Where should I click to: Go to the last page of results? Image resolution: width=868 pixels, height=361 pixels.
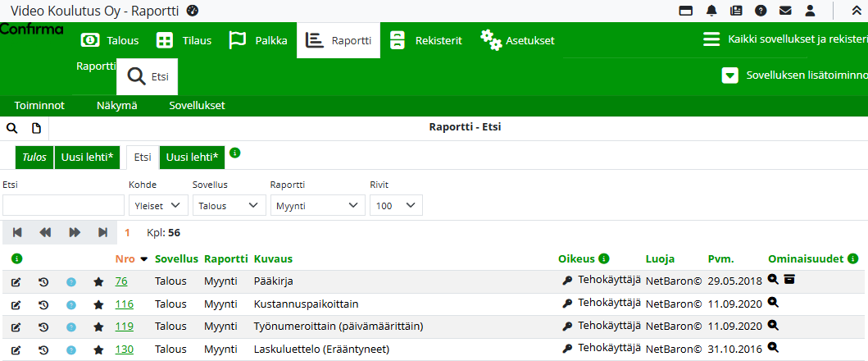tap(102, 232)
